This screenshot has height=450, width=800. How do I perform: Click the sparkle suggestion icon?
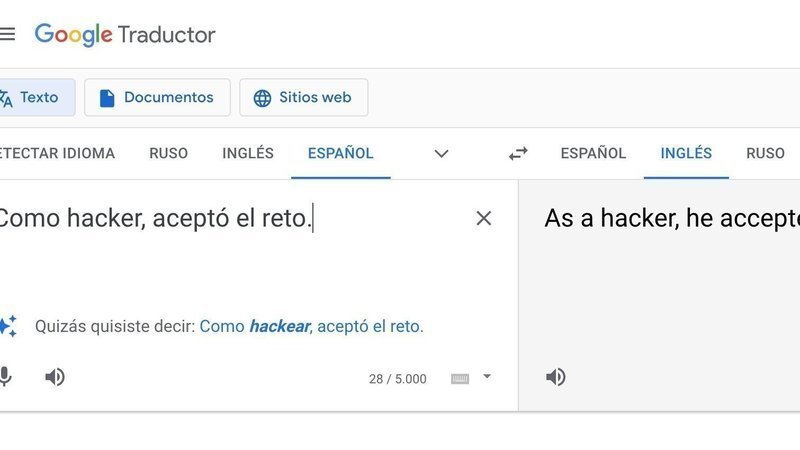coord(8,326)
